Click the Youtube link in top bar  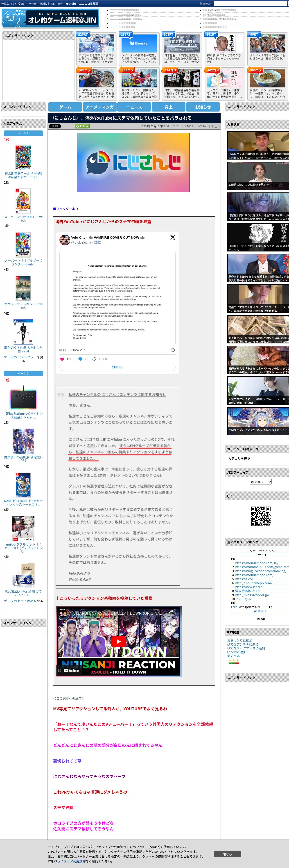click(x=71, y=4)
